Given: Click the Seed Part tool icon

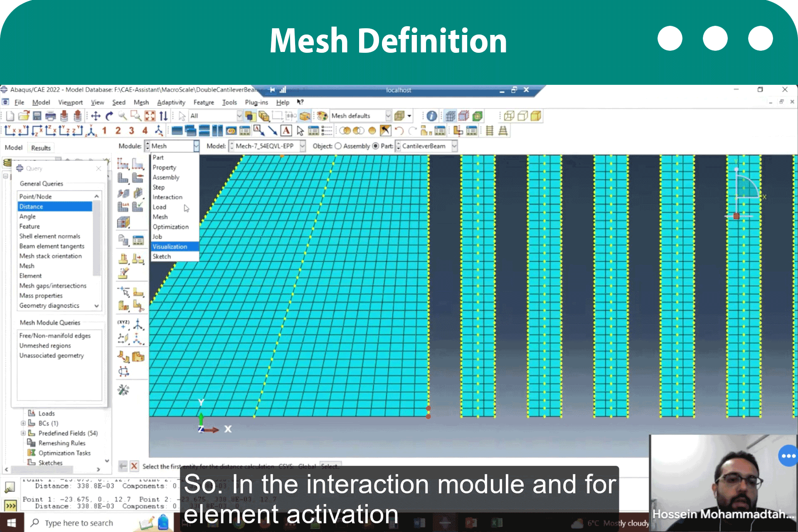Looking at the screenshot, I should coord(123,164).
